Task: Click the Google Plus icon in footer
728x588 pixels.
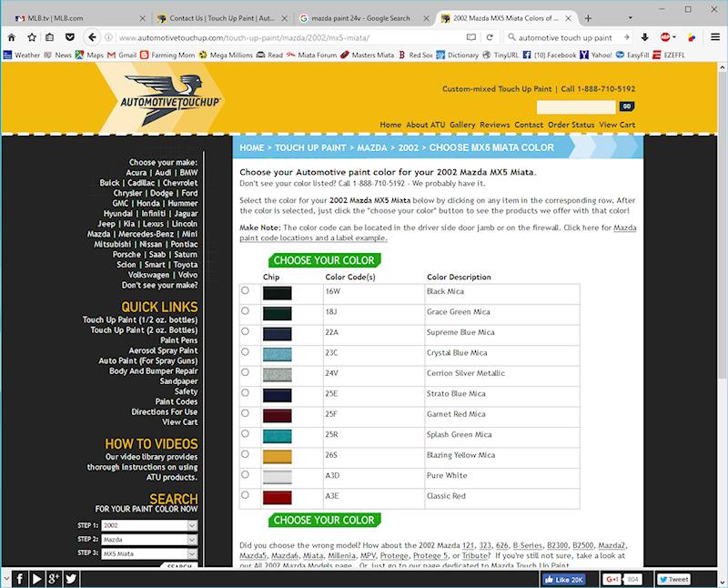Action: (x=54, y=579)
